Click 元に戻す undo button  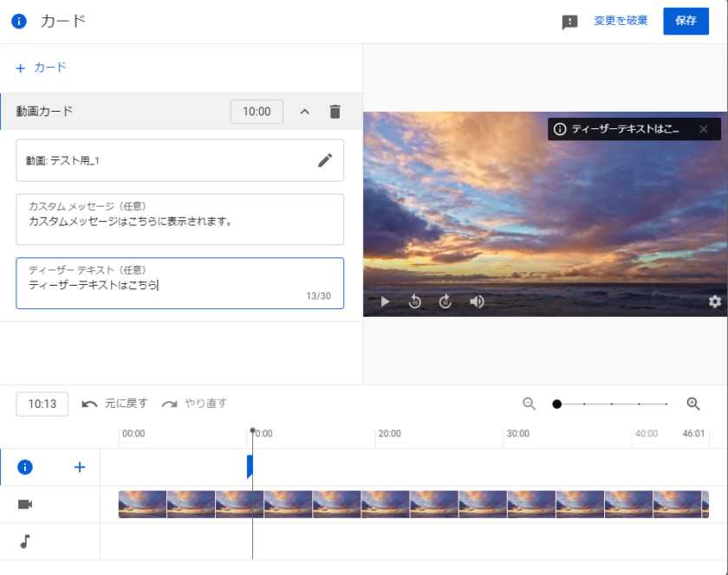coord(114,404)
